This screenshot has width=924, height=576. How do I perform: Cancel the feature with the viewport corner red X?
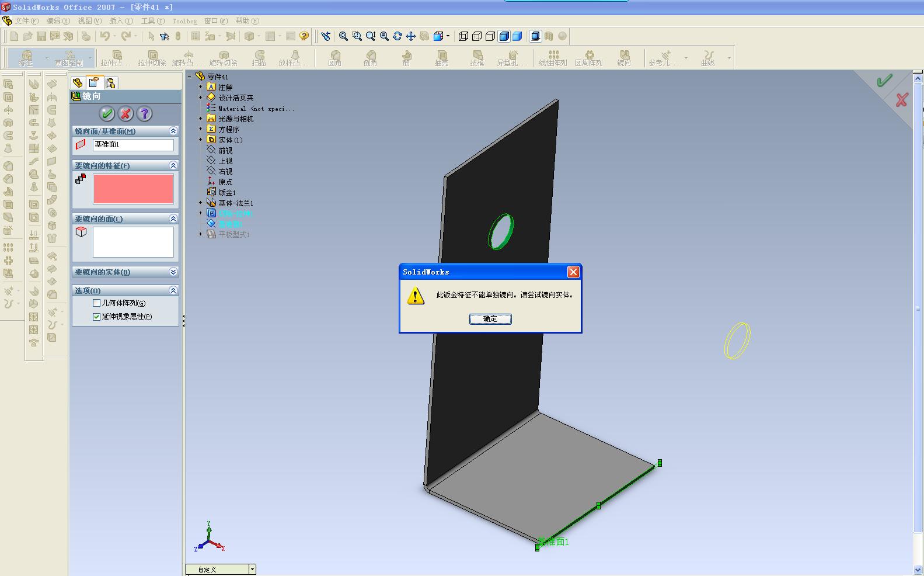902,100
